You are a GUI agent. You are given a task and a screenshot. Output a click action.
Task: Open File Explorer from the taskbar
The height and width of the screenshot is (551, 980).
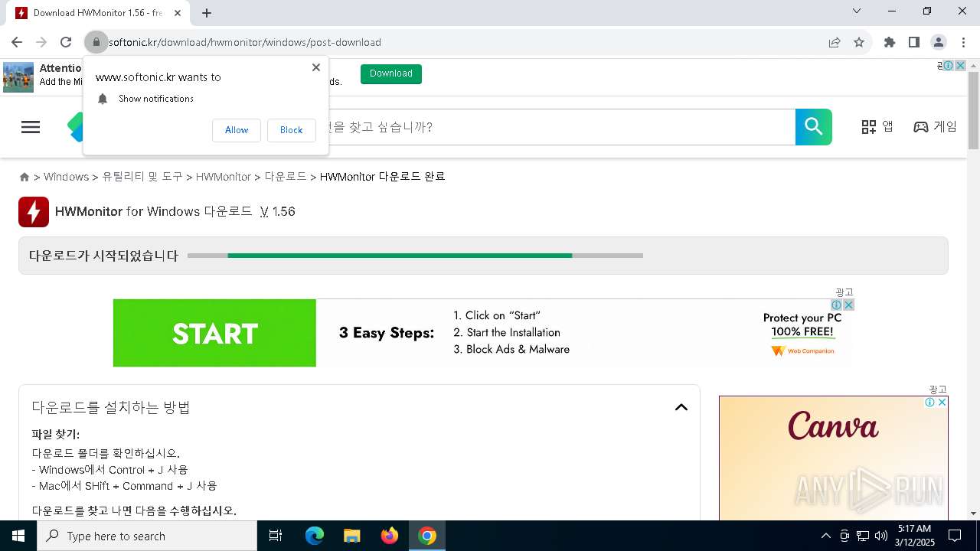pos(352,536)
